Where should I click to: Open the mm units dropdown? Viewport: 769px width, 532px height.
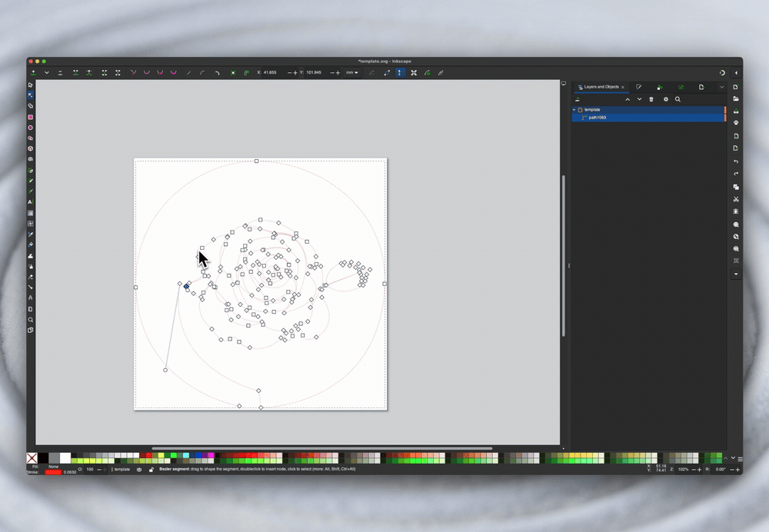pos(351,72)
